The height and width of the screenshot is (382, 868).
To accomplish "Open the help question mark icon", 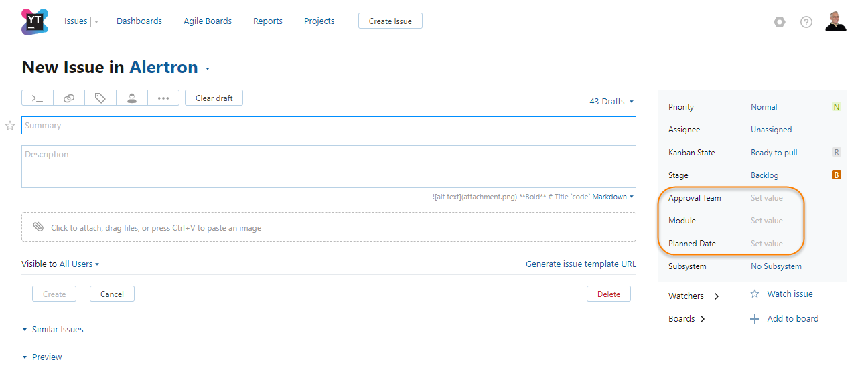I will [x=806, y=21].
